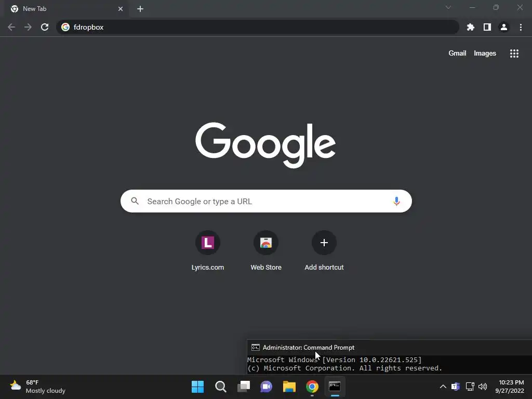The height and width of the screenshot is (399, 532).
Task: Open Windows taskbar search
Action: point(220,387)
